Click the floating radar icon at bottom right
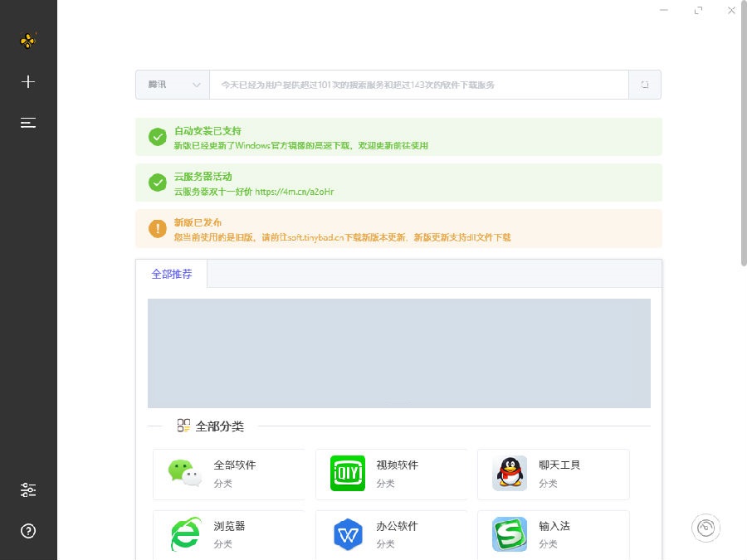The height and width of the screenshot is (560, 747). (x=705, y=528)
